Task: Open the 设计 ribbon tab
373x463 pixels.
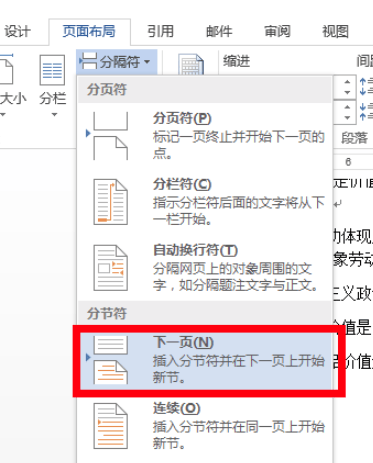Action: [17, 31]
